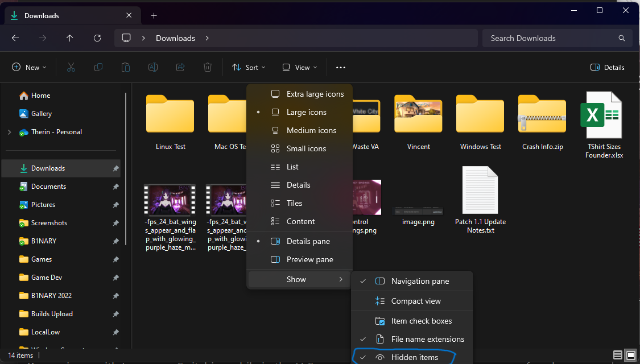Image resolution: width=640 pixels, height=364 pixels.
Task: Switch to Content view
Action: pyautogui.click(x=300, y=221)
